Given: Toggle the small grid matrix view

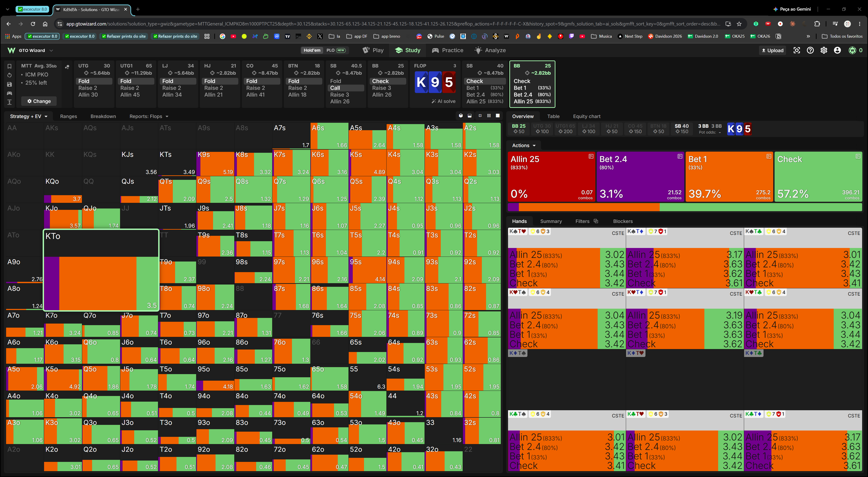Looking at the screenshot, I should 489,116.
